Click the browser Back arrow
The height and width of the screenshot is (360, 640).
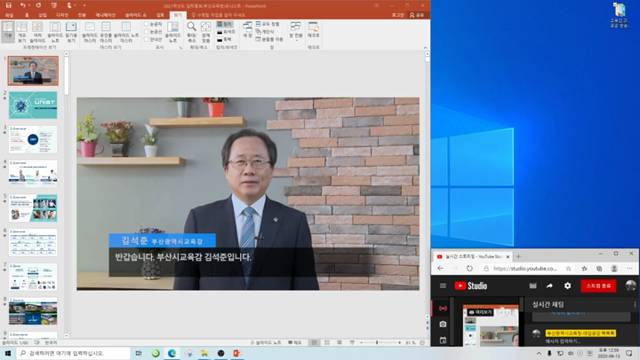(440, 269)
